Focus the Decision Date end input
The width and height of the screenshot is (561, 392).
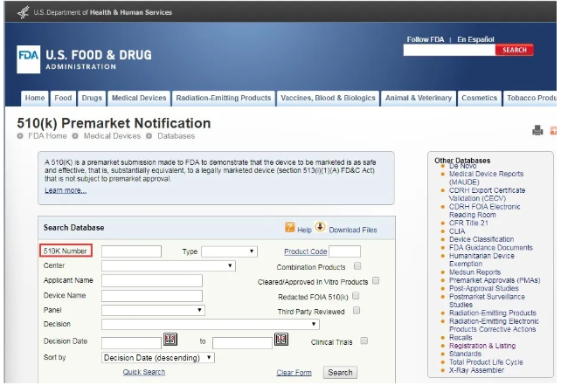tap(242, 343)
